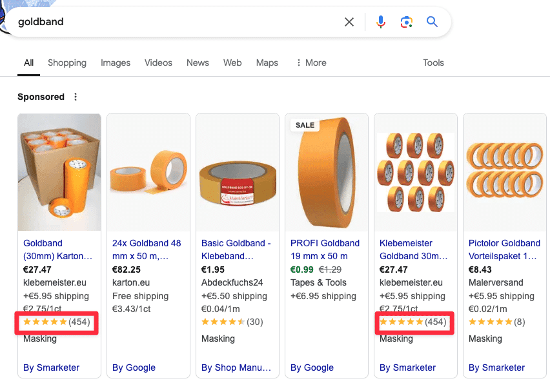Open the News tab
This screenshot has height=392, width=550.
pyautogui.click(x=198, y=63)
